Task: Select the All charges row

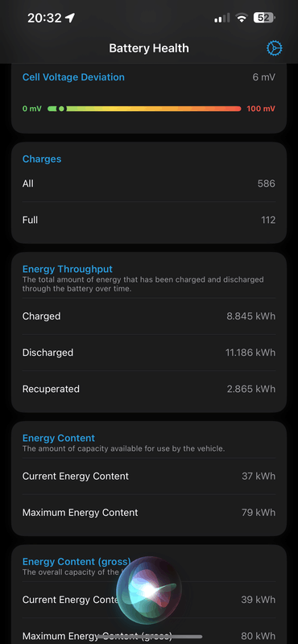Action: pos(149,184)
